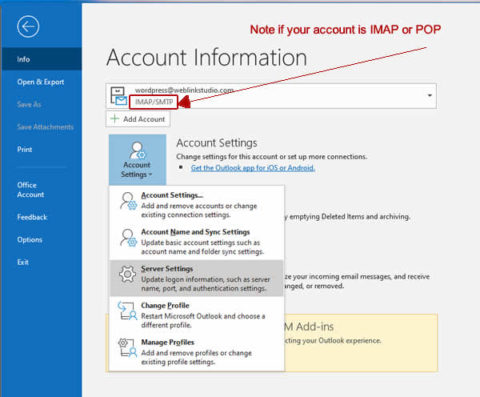
Task: Click the Manage Profiles icon
Action: tap(127, 348)
